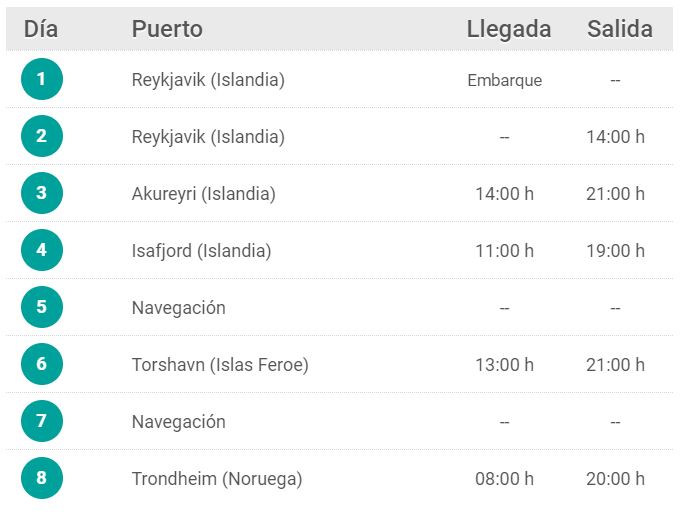Choose the day 7 numbered badge
This screenshot has height=524, width=686.
[x=42, y=421]
